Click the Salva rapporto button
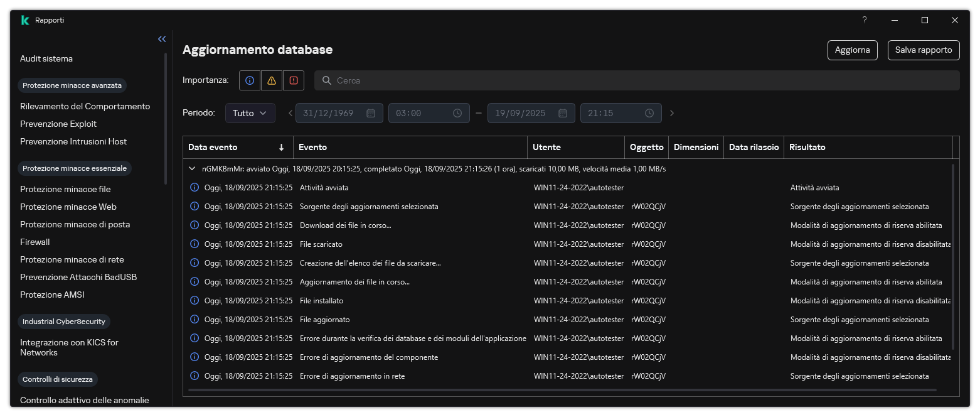The image size is (980, 417). (x=923, y=50)
